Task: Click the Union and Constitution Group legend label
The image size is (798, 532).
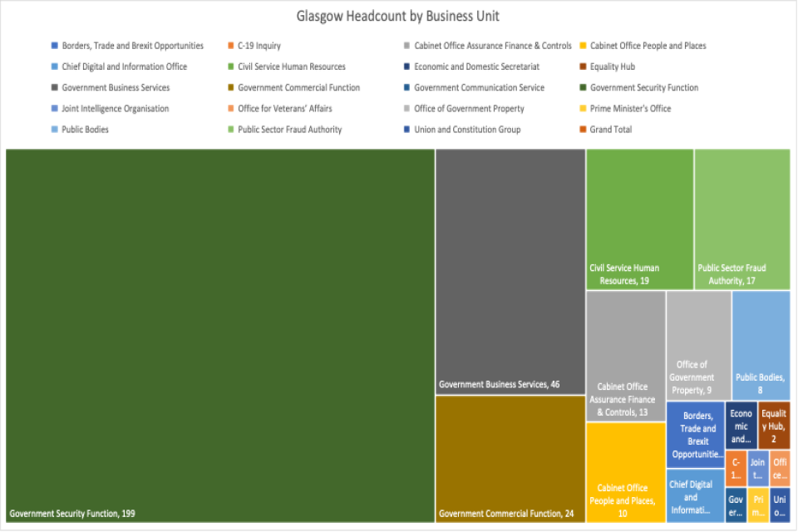Action: pos(467,130)
